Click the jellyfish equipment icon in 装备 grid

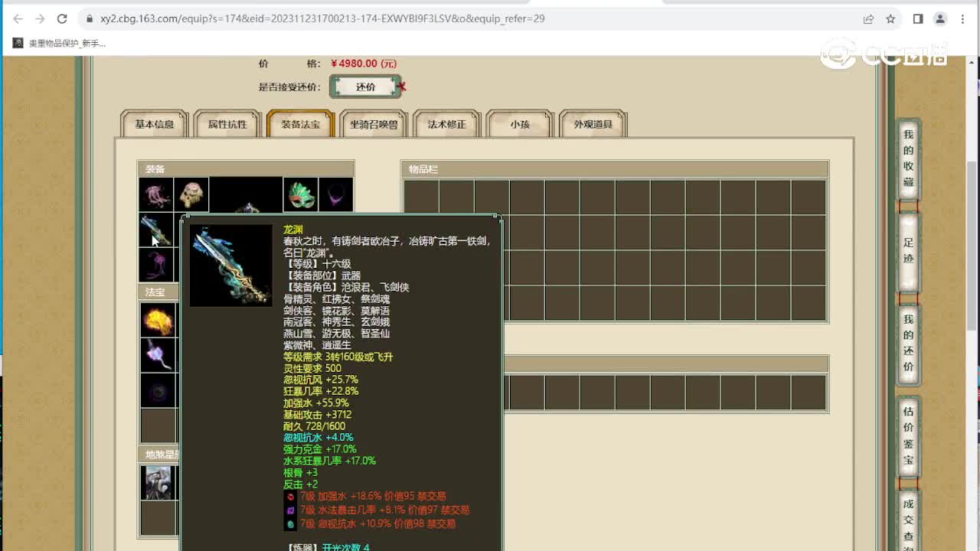click(155, 195)
